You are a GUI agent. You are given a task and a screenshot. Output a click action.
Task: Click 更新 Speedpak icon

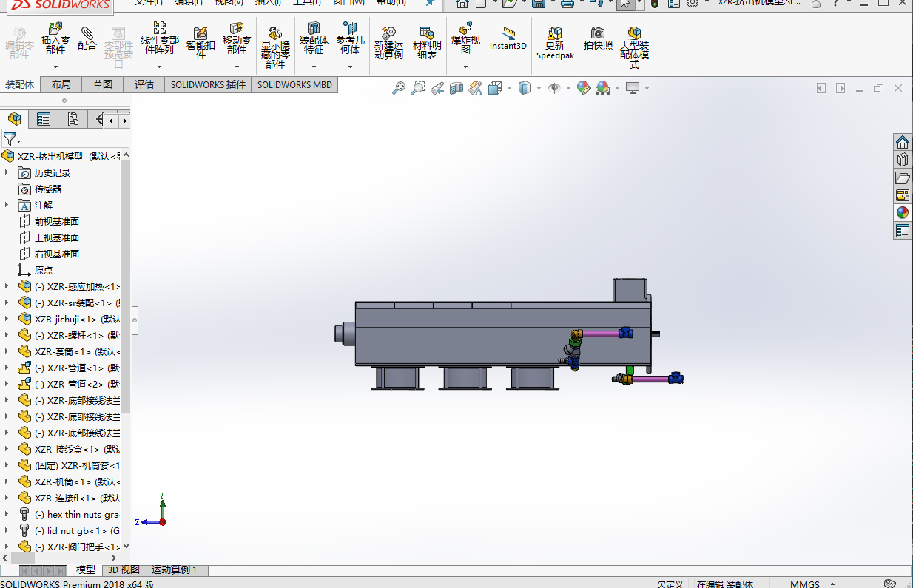555,43
